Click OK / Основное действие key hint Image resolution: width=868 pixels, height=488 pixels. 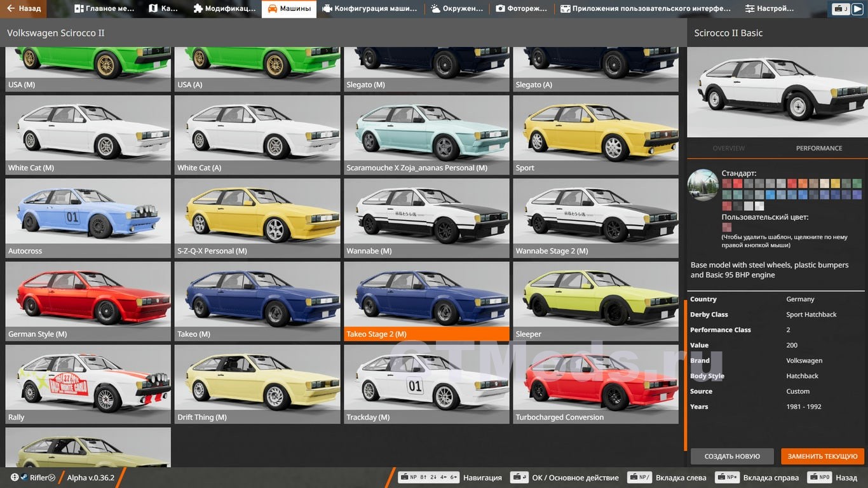click(x=564, y=477)
